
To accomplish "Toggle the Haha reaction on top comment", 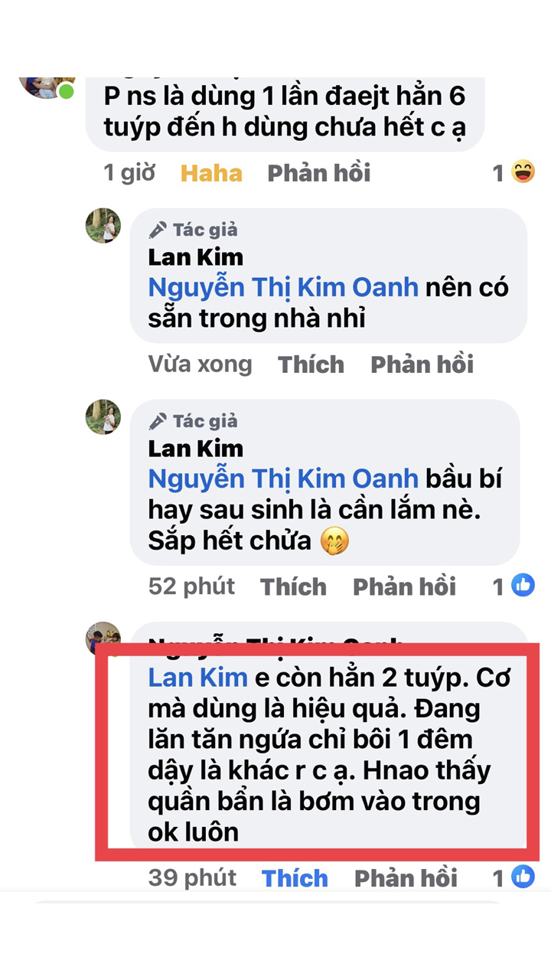I will pyautogui.click(x=211, y=173).
